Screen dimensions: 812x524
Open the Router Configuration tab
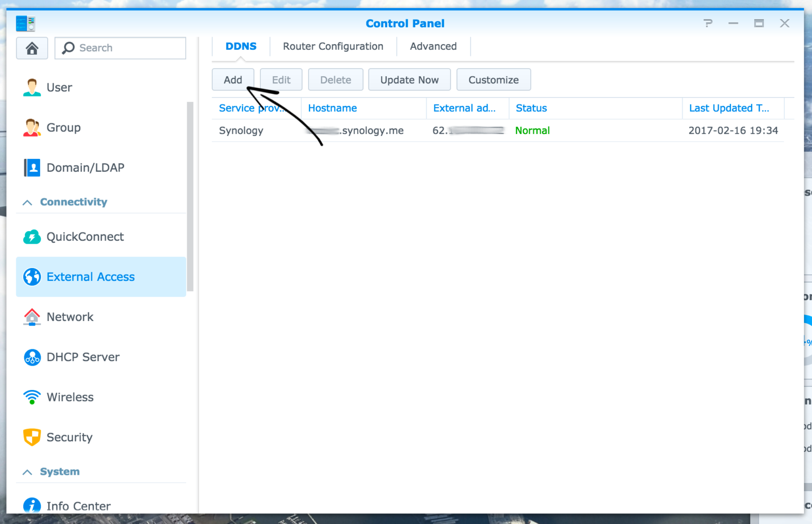(x=333, y=46)
